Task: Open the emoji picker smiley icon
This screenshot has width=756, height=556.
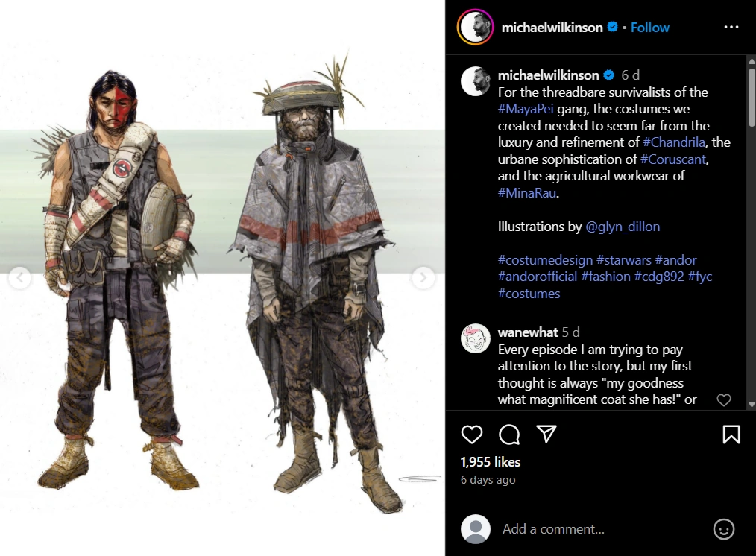Action: point(723,529)
